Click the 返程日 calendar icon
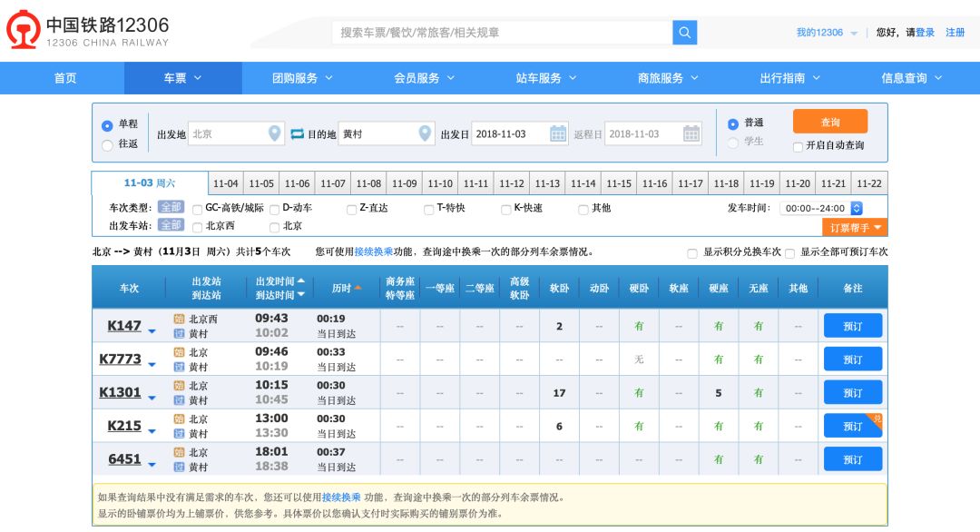 pos(691,133)
